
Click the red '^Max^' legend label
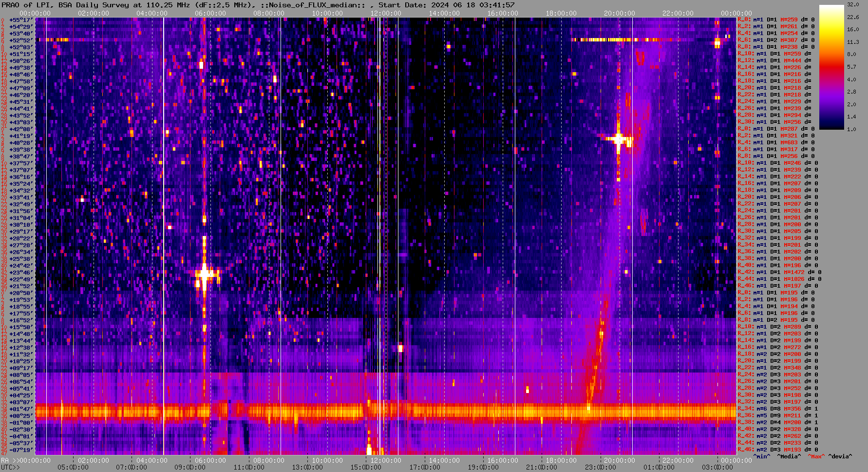coord(816,456)
